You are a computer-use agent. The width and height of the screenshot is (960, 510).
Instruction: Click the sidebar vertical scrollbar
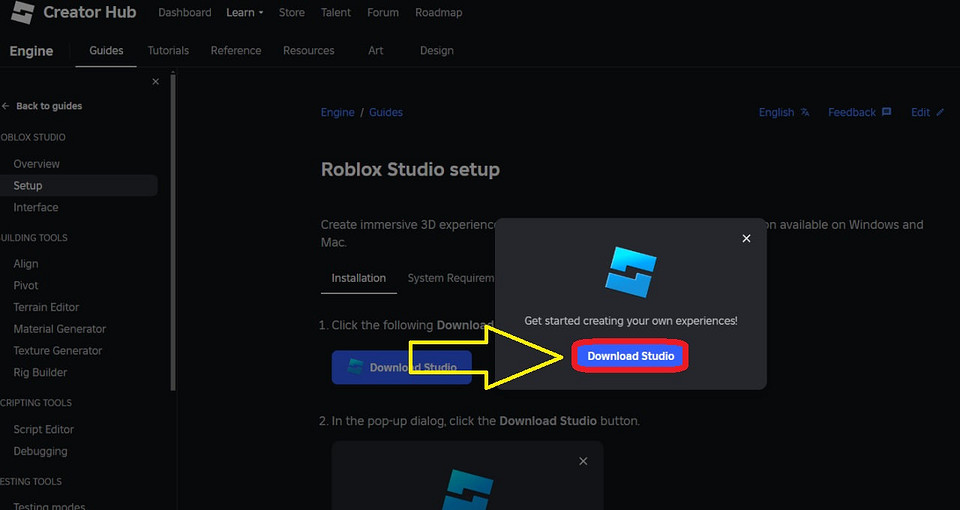(x=173, y=230)
